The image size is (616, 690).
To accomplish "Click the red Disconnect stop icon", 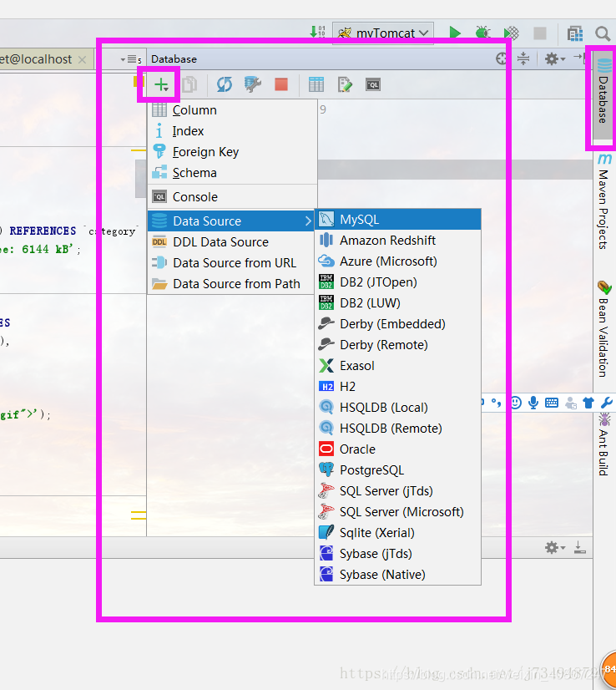I will (x=281, y=84).
